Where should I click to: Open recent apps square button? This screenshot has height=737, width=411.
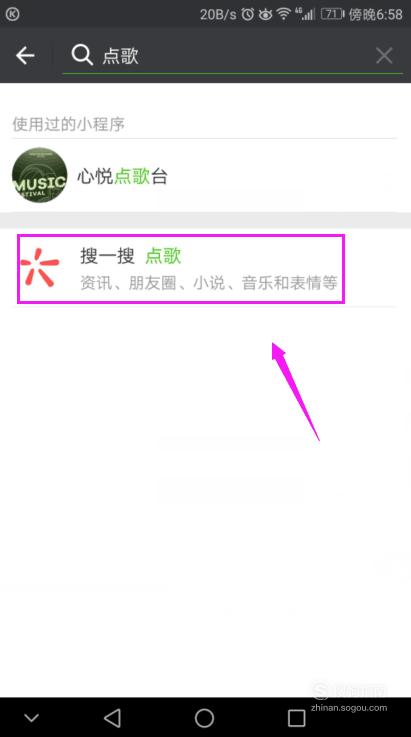297,718
